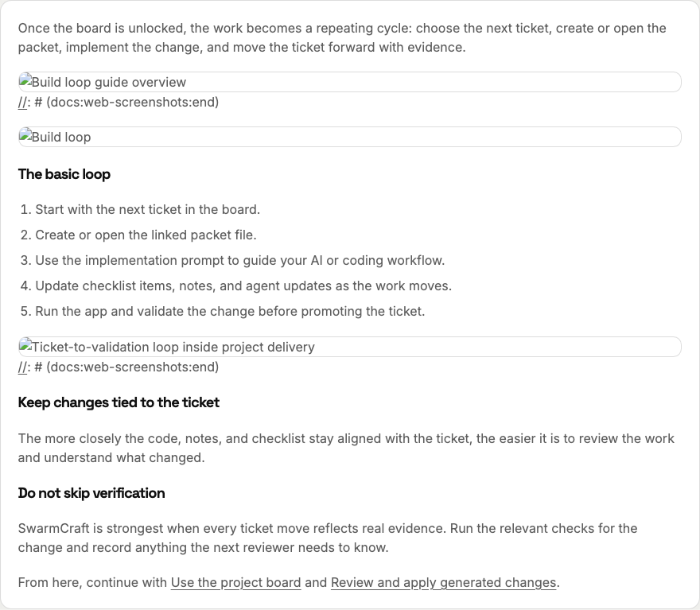Click the broken image icon of Ticket-to-validation loop
Screen dimensions: 700x610
point(25,346)
